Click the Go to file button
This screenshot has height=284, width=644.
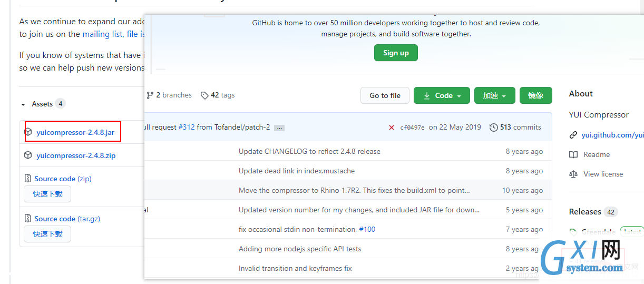(385, 95)
